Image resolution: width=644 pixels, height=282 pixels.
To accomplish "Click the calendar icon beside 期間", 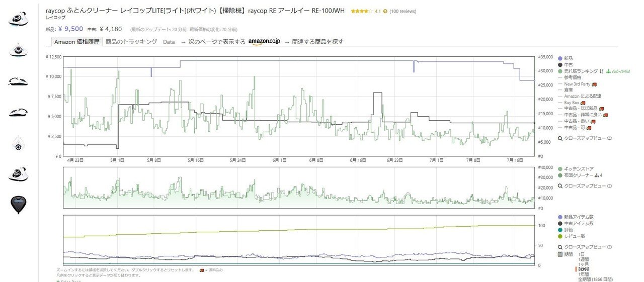I will click(560, 254).
